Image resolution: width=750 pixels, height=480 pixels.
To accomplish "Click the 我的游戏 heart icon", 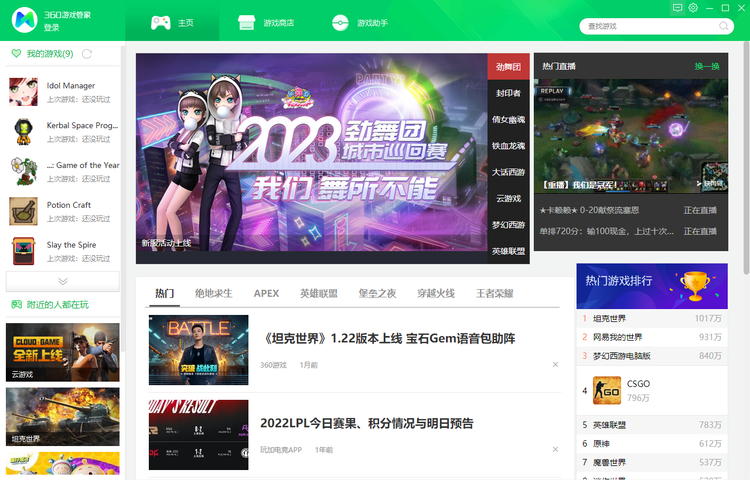I will click(16, 54).
